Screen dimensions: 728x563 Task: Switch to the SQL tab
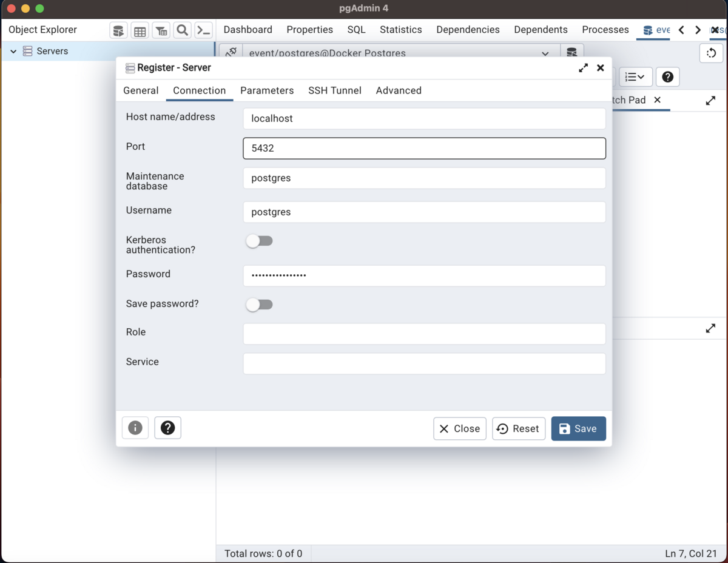357,30
